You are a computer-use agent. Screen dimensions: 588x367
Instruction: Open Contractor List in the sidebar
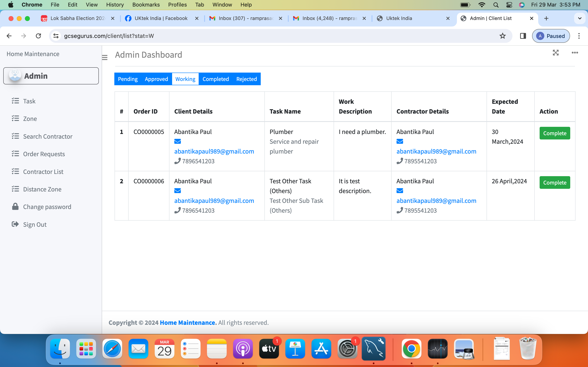coord(43,172)
